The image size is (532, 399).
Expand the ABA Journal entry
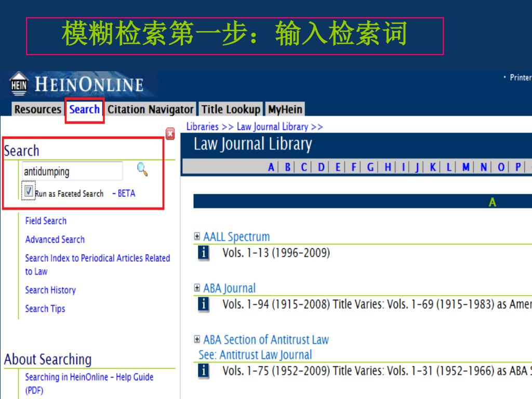pyautogui.click(x=197, y=288)
